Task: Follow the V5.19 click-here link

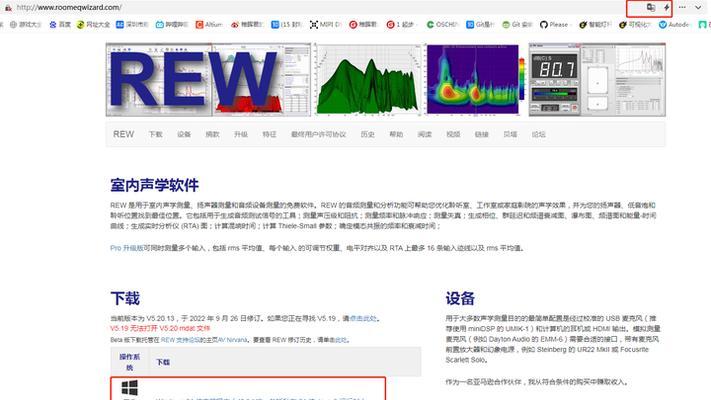Action: (363, 318)
